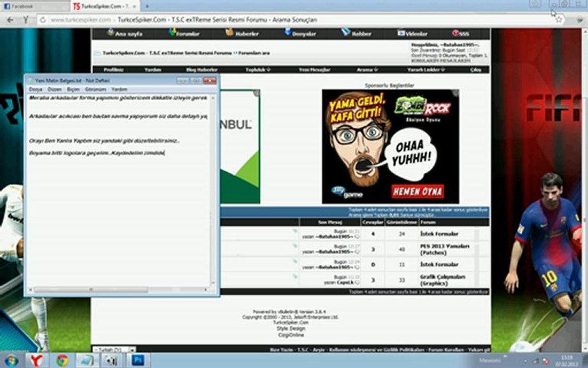Open the Ana sayfa icon in site navigation
Screen dimensions: 588x368
(x=110, y=33)
